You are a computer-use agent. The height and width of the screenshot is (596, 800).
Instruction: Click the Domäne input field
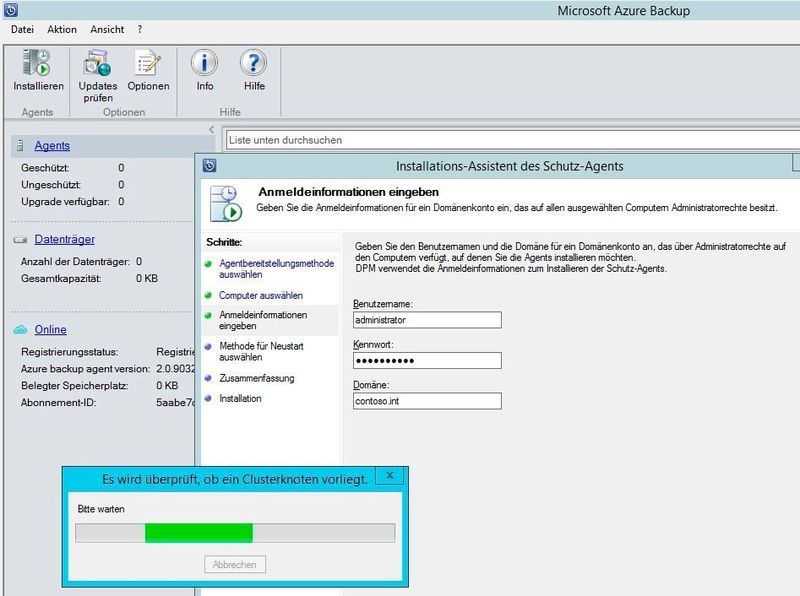pyautogui.click(x=427, y=401)
